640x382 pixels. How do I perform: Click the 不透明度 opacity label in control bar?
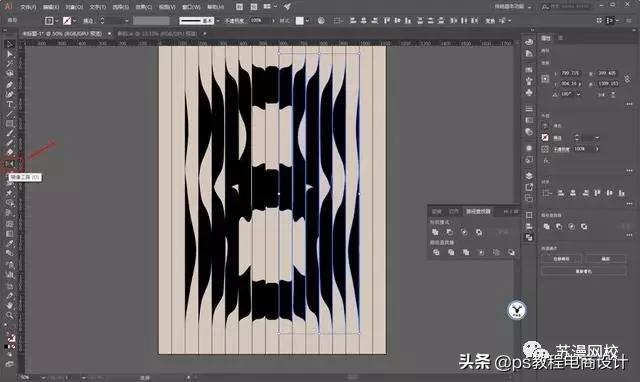[x=234, y=20]
